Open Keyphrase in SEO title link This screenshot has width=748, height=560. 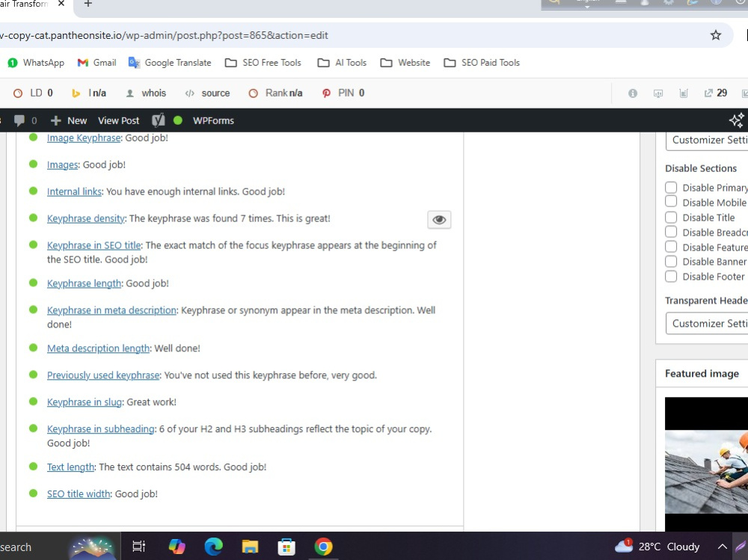click(x=93, y=245)
